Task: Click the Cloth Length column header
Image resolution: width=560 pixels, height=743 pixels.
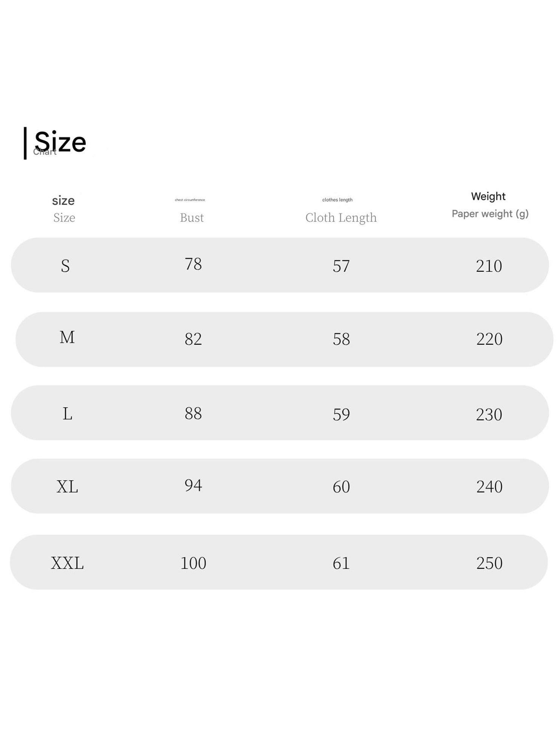Action: tap(341, 218)
